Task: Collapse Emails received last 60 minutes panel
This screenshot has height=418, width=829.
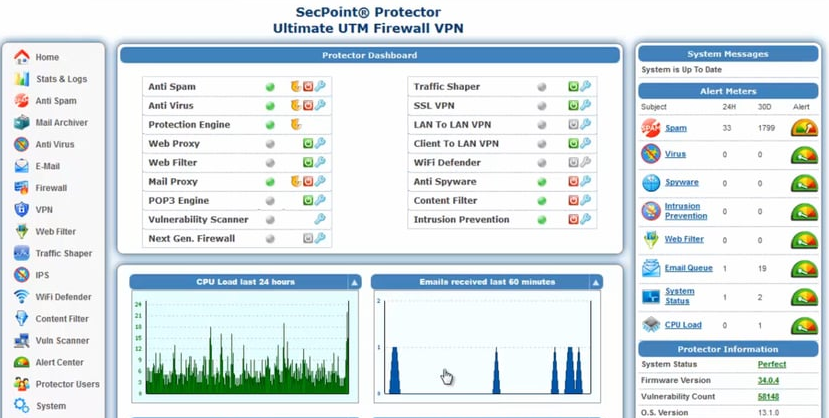Action: click(x=596, y=283)
